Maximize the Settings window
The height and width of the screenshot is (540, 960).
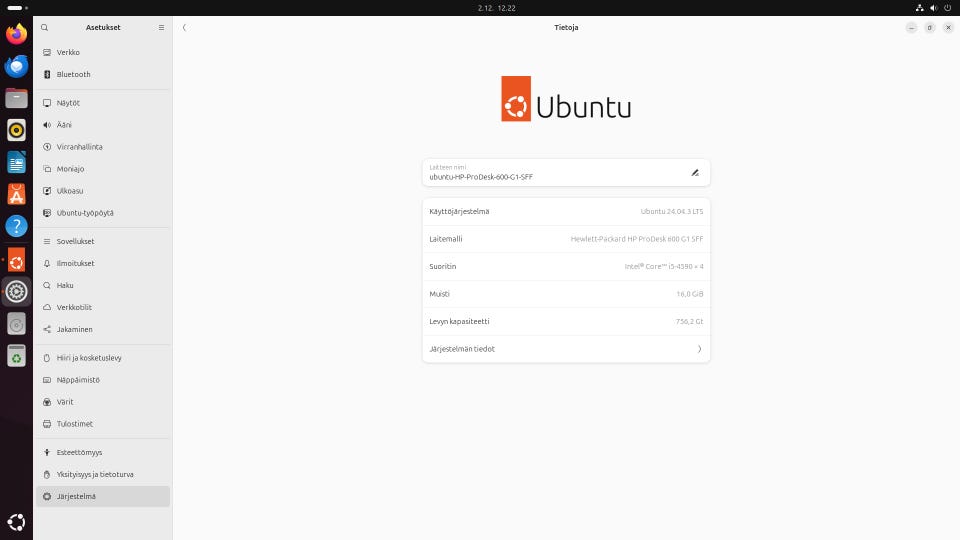click(929, 28)
